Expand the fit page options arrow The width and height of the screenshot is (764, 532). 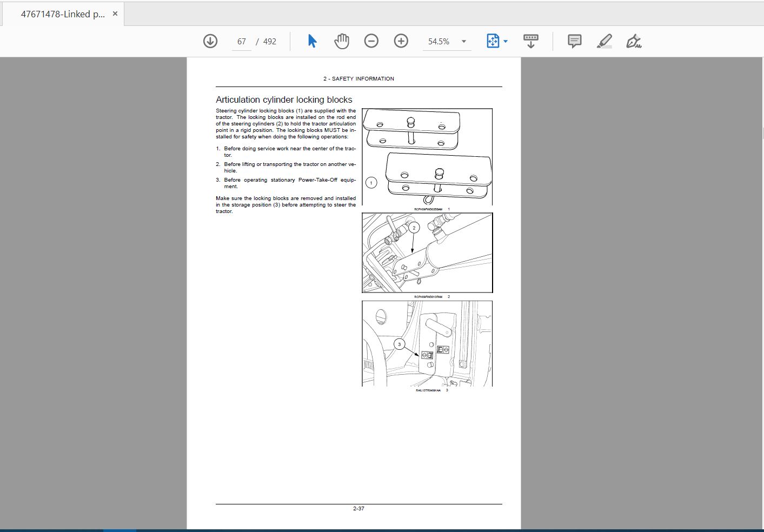506,42
